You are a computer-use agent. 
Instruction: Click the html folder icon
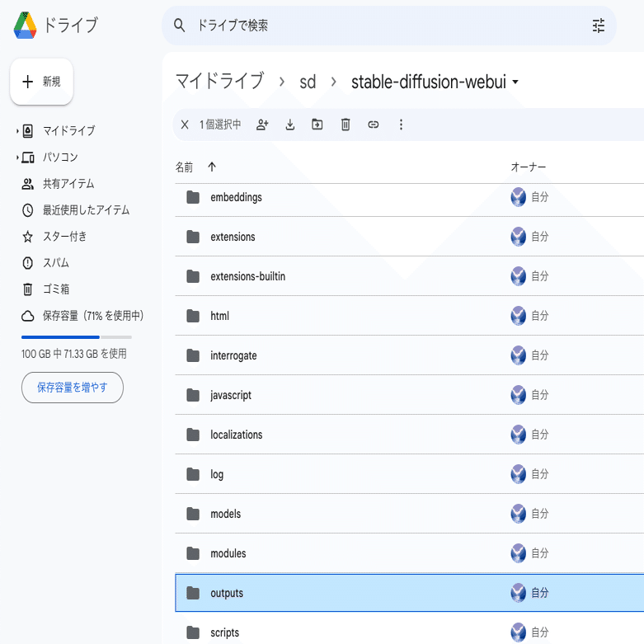(193, 316)
